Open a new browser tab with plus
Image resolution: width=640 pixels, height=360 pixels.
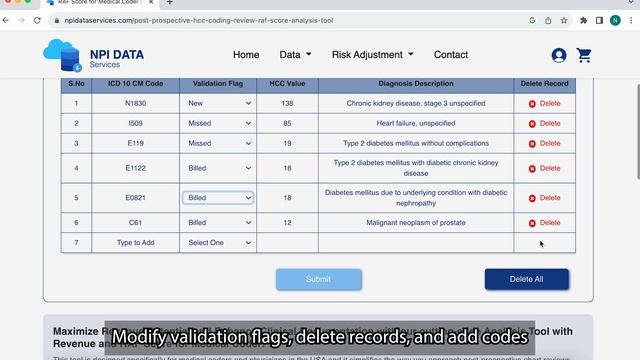click(170, 2)
